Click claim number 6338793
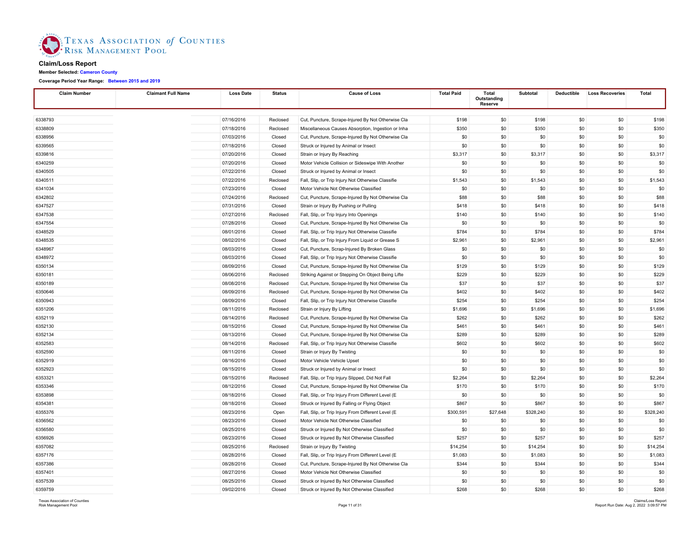The width and height of the screenshot is (700, 540). (45, 120)
